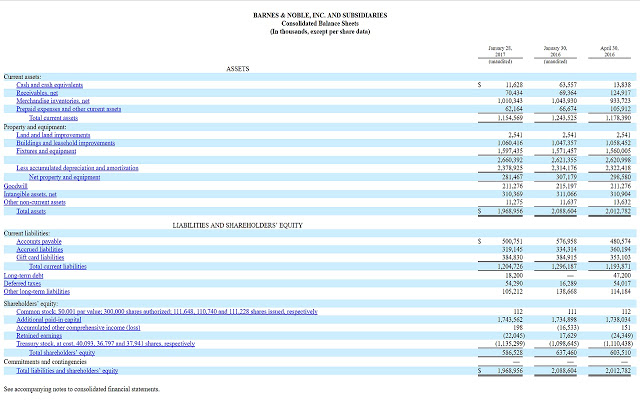Select accrued liabilities value 360,194
This screenshot has height=400, width=640.
(620, 249)
